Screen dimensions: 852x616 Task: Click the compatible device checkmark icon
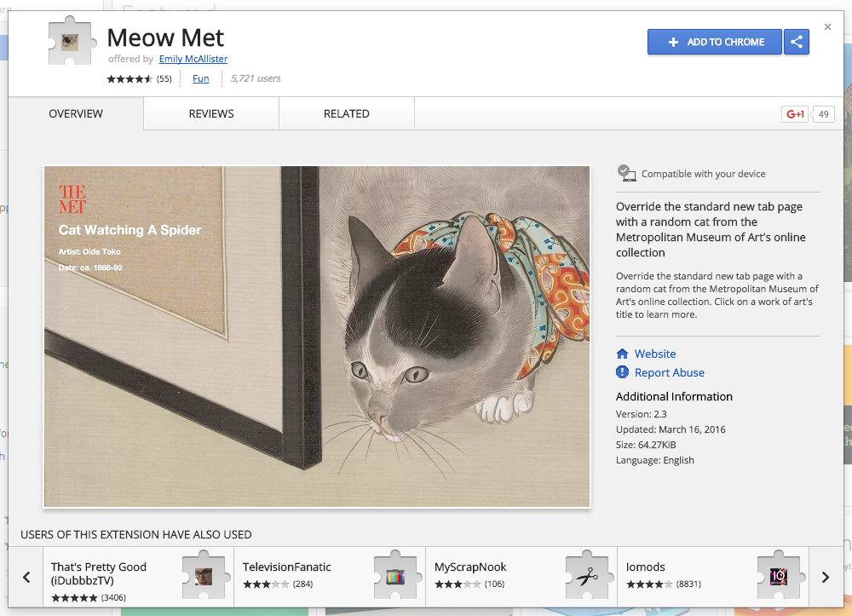(x=626, y=173)
